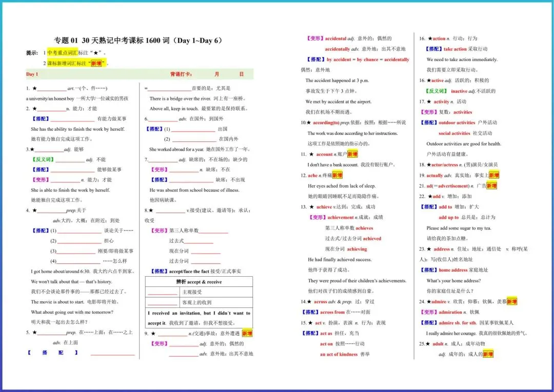
Task: Select 'by accident = by chance = accidentally' phrase
Action: [368, 59]
